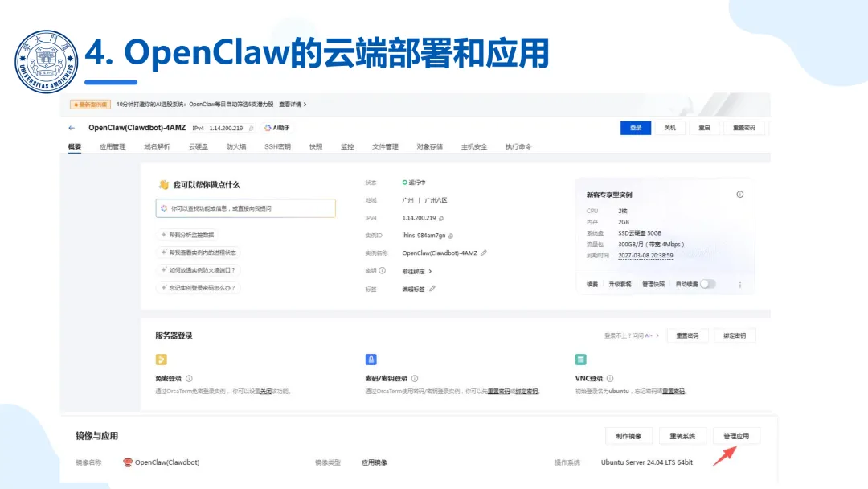Click the 续费 renew link
Viewport: 868px width, 489px height.
(592, 284)
